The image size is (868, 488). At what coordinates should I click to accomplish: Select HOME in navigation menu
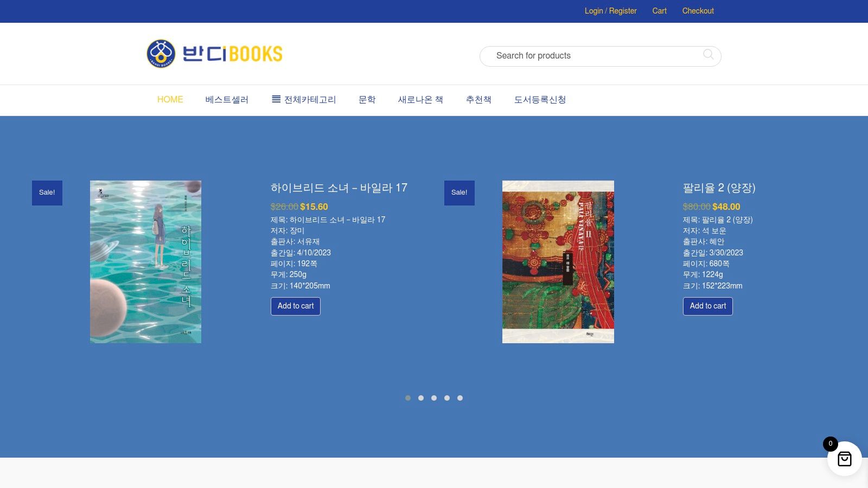(x=170, y=100)
